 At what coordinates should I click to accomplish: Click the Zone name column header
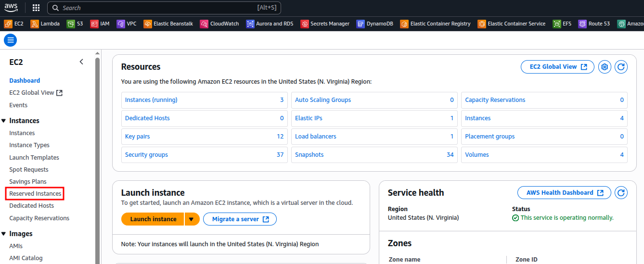(x=404, y=260)
